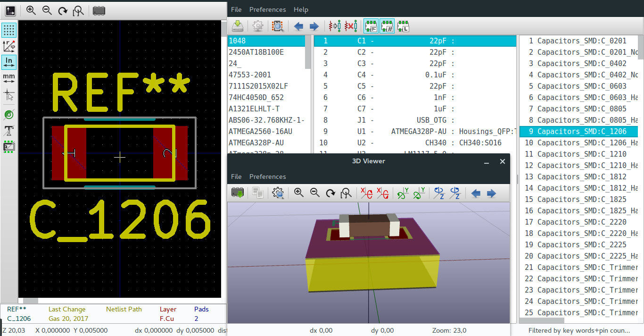The width and height of the screenshot is (644, 336).
Task: Toggle edge outline sketch mode
Action: click(9, 146)
